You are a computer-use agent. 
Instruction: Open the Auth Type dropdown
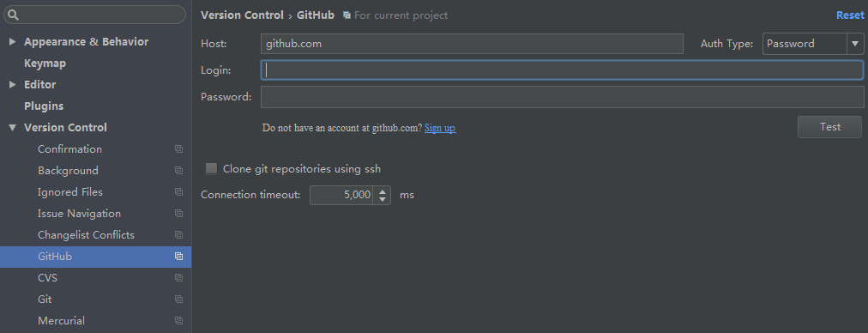click(x=812, y=44)
